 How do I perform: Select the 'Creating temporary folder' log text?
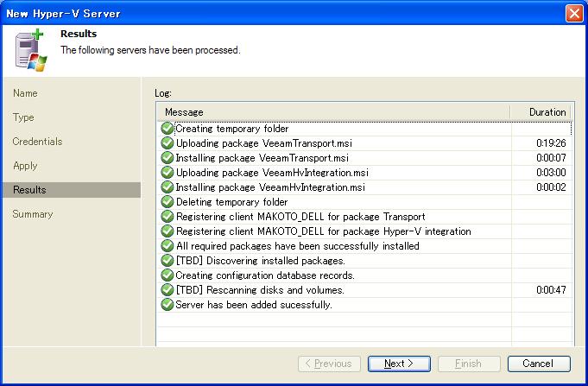(232, 129)
